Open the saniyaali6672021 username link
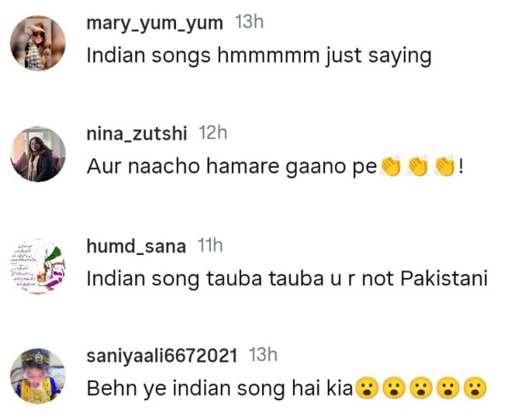511x420 pixels. (162, 356)
